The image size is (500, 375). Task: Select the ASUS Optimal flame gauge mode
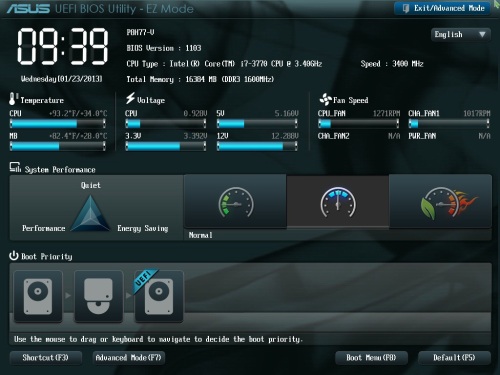click(x=440, y=202)
